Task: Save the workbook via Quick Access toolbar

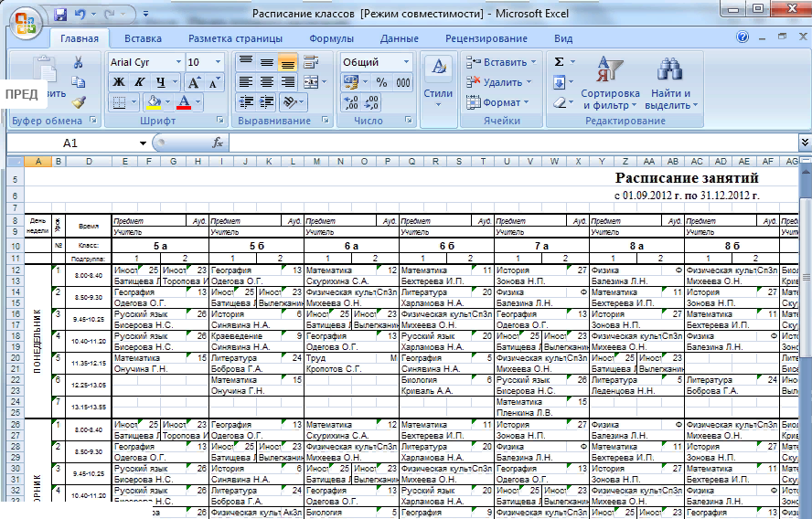Action: click(60, 15)
